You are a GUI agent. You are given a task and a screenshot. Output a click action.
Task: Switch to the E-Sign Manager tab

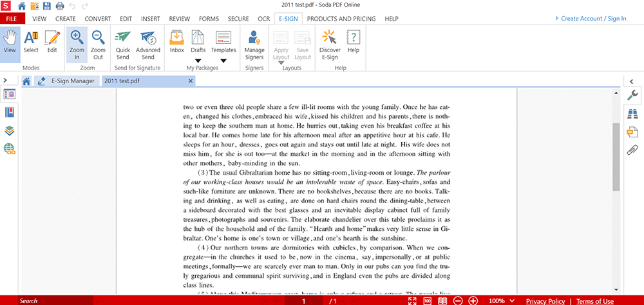click(73, 81)
